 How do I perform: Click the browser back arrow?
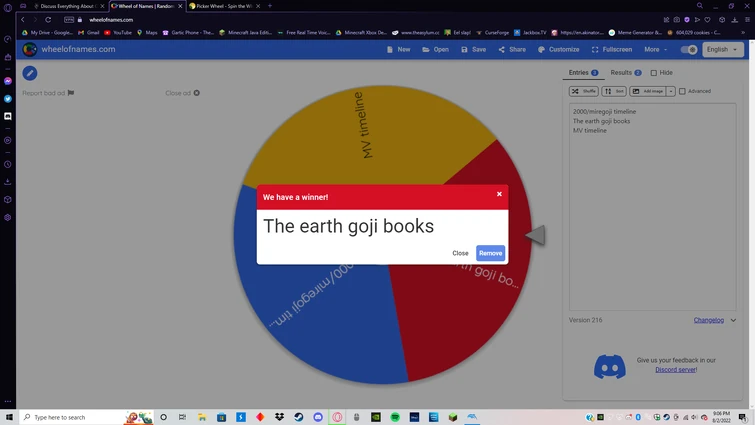[x=23, y=20]
